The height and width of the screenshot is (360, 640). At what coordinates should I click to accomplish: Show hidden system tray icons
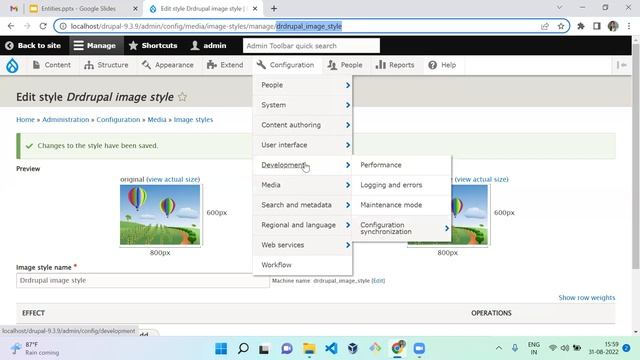tap(499, 348)
